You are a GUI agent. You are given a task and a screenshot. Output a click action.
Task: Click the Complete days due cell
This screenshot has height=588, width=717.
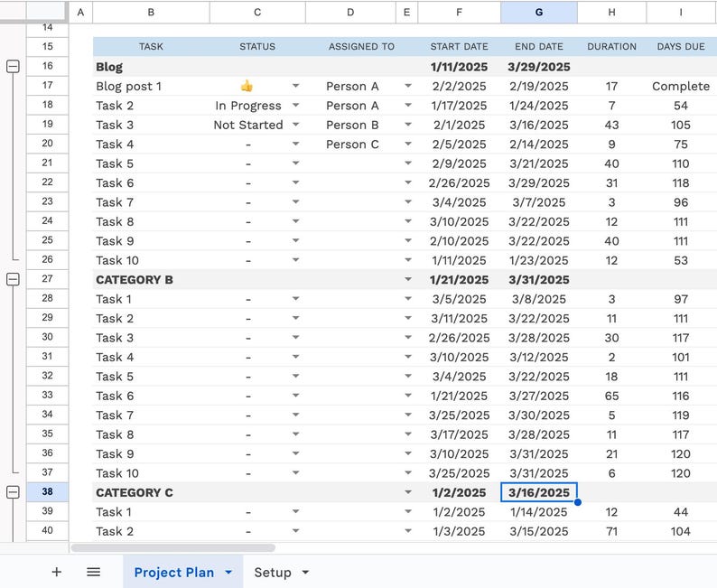[681, 86]
